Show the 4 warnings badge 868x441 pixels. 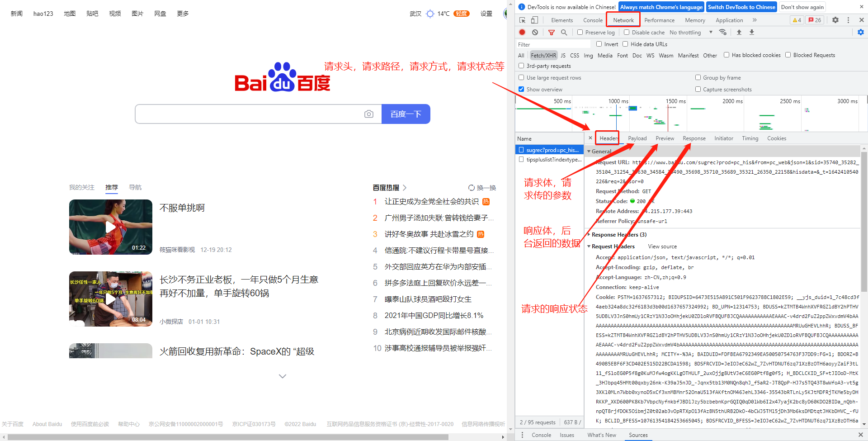tap(797, 20)
